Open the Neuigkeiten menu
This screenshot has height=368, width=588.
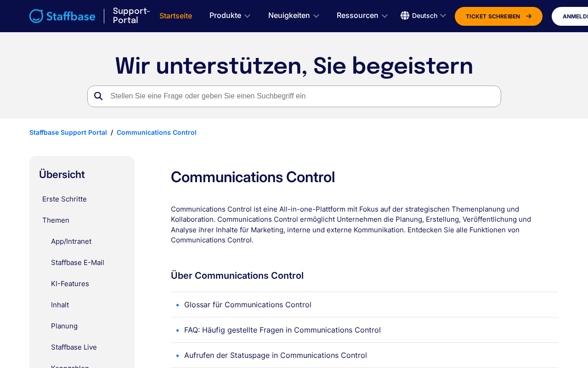[294, 16]
